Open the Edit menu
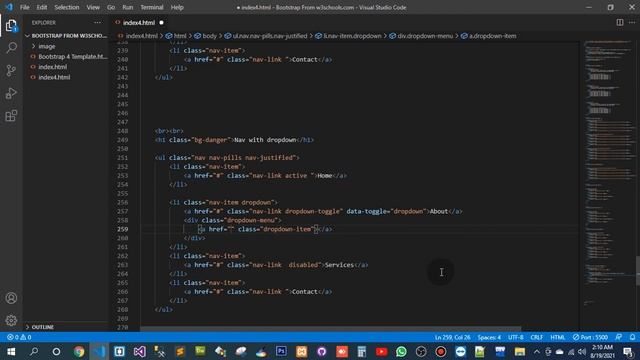This screenshot has height=360, width=640. pos(42,7)
